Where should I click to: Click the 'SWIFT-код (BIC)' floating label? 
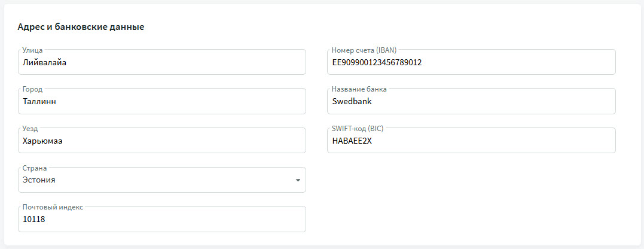coord(359,129)
